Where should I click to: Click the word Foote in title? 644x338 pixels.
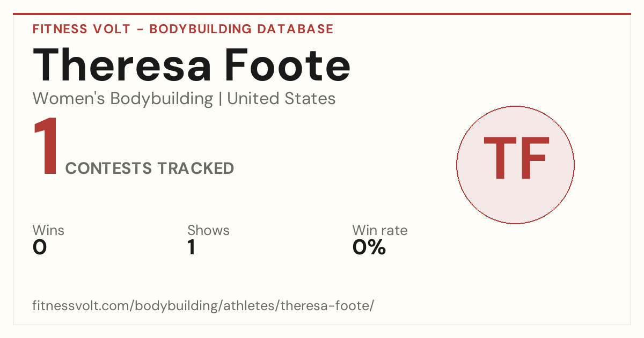pyautogui.click(x=288, y=64)
